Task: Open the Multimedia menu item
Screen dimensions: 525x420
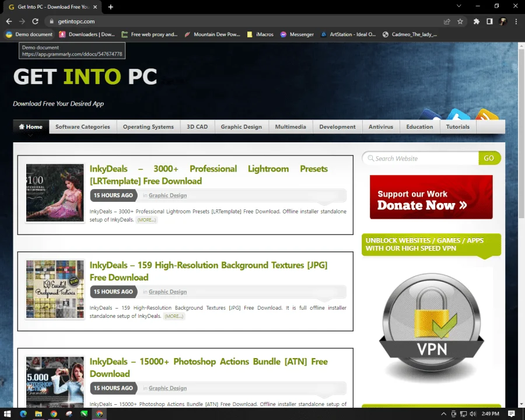Action: [290, 127]
